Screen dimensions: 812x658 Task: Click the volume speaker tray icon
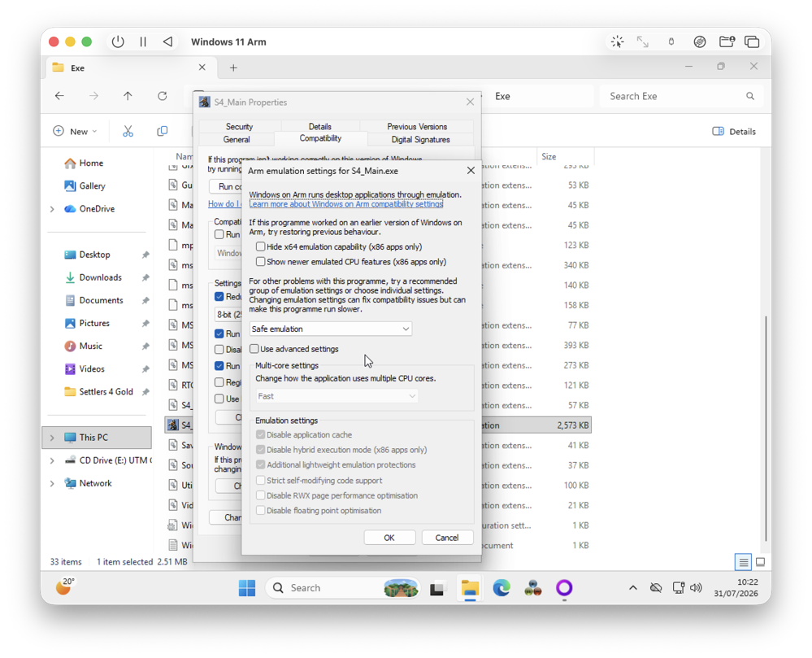(696, 587)
